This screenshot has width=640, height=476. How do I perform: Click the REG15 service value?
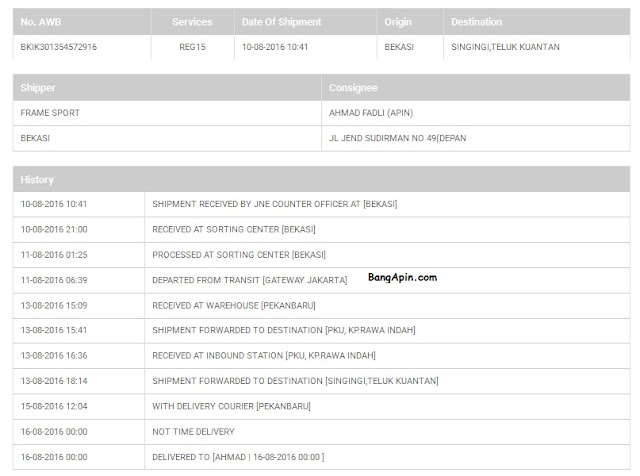[192, 47]
